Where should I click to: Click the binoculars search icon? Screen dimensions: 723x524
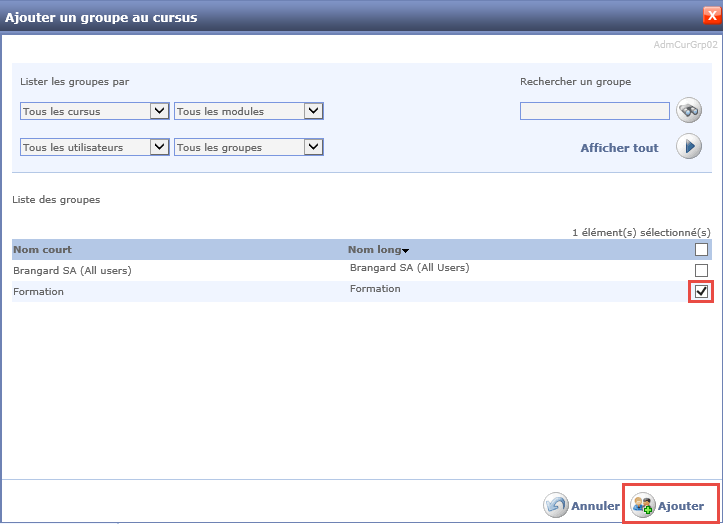coord(689,110)
